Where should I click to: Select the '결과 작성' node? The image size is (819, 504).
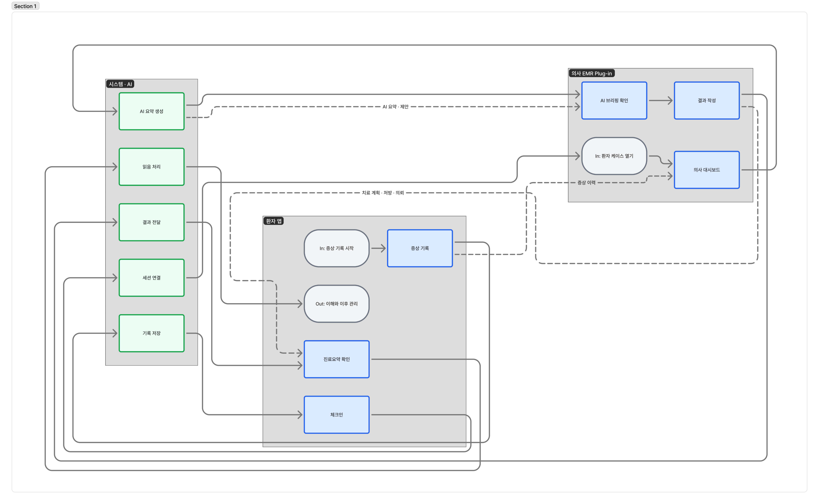[707, 101]
